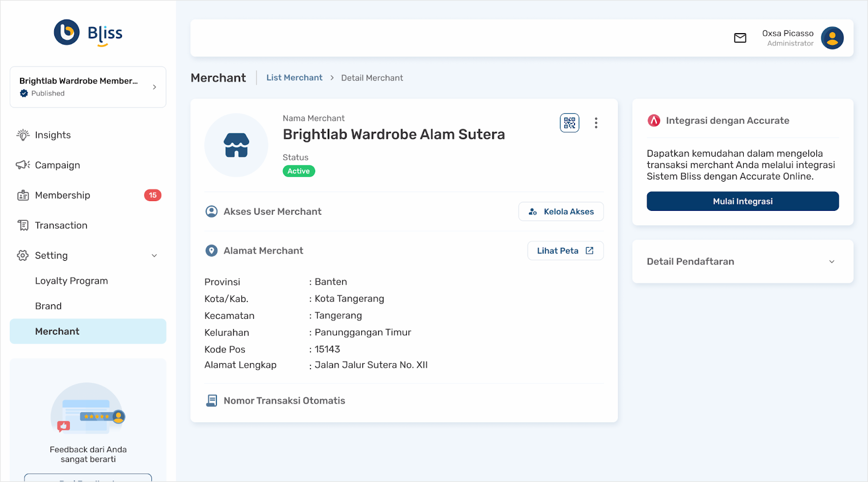Click the Transaction receipt icon

(x=23, y=225)
